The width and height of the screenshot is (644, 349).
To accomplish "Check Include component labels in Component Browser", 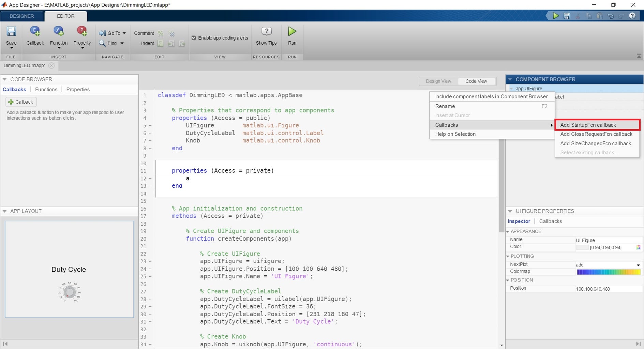I will [491, 96].
